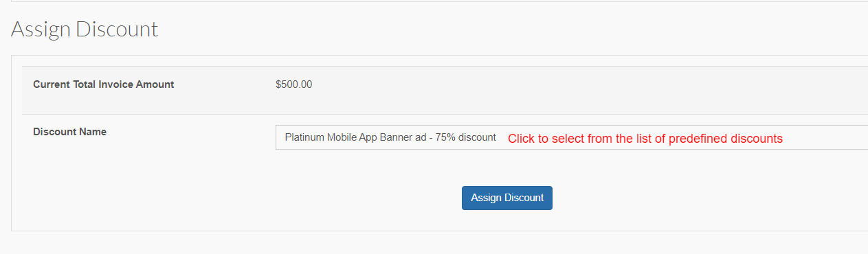
Task: Click the Discount Name field label
Action: [x=69, y=131]
